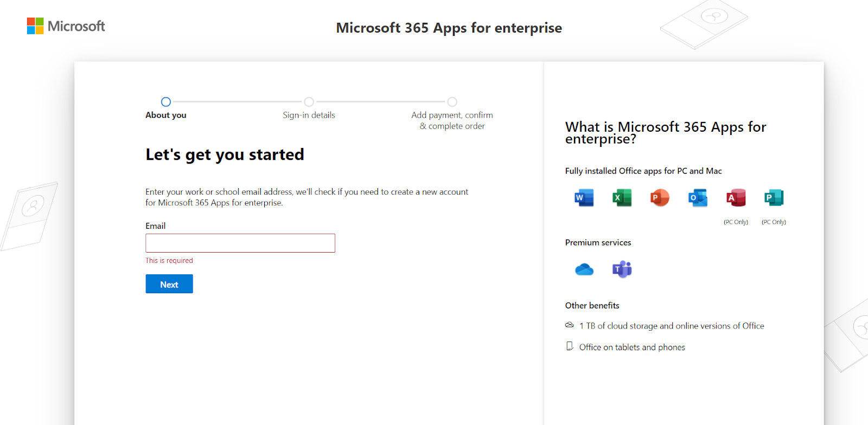This screenshot has width=868, height=425.
Task: Click the About you step label
Action: (x=166, y=115)
